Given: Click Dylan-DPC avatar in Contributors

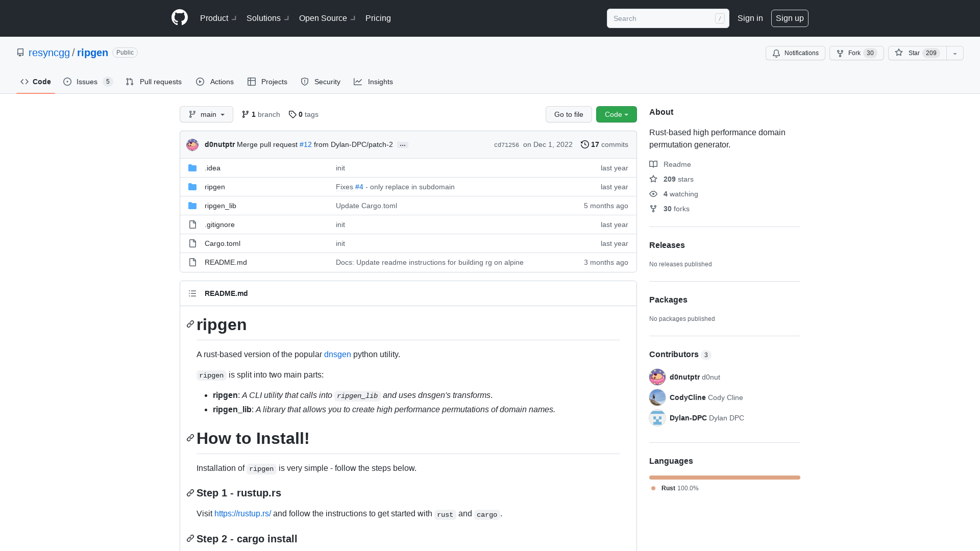Looking at the screenshot, I should [657, 418].
